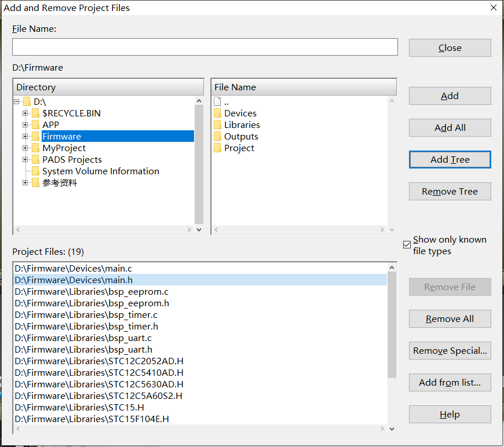504x447 pixels.
Task: Expand the APP folder node
Action: click(x=25, y=124)
